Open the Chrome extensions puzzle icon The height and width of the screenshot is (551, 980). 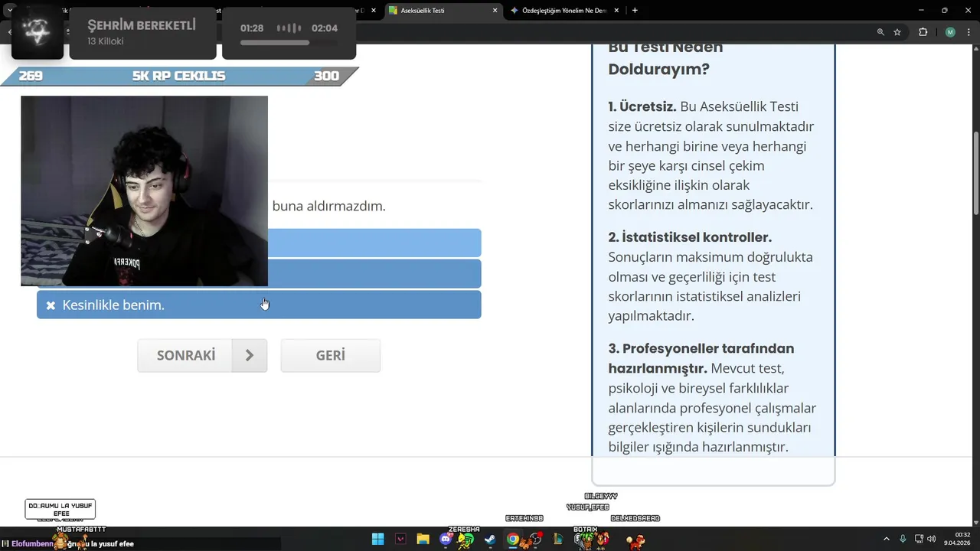(x=923, y=32)
